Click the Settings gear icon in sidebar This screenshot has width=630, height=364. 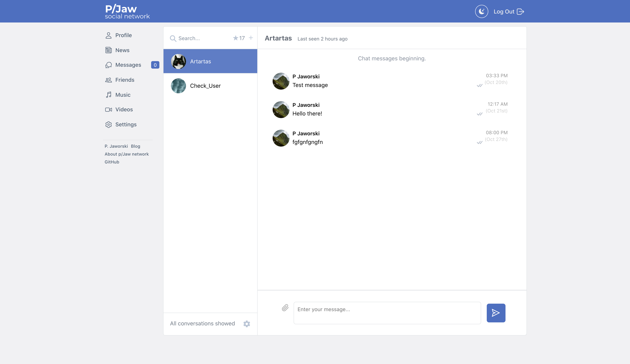(109, 124)
